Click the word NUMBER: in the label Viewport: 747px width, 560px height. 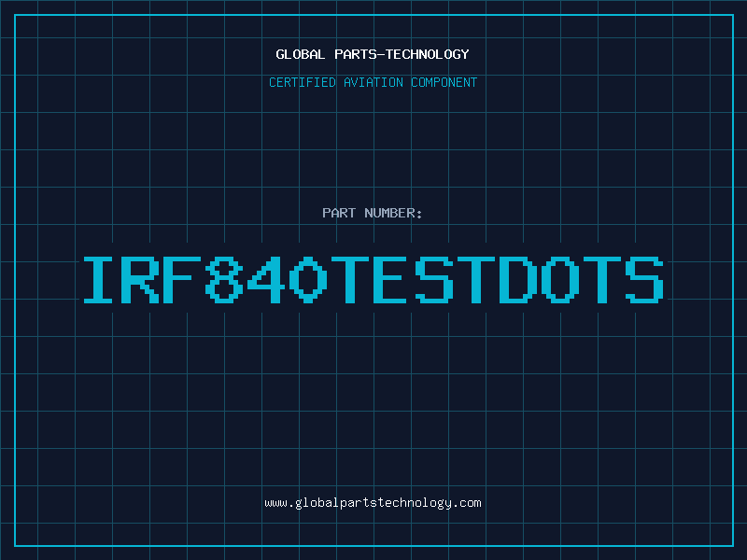(393, 213)
